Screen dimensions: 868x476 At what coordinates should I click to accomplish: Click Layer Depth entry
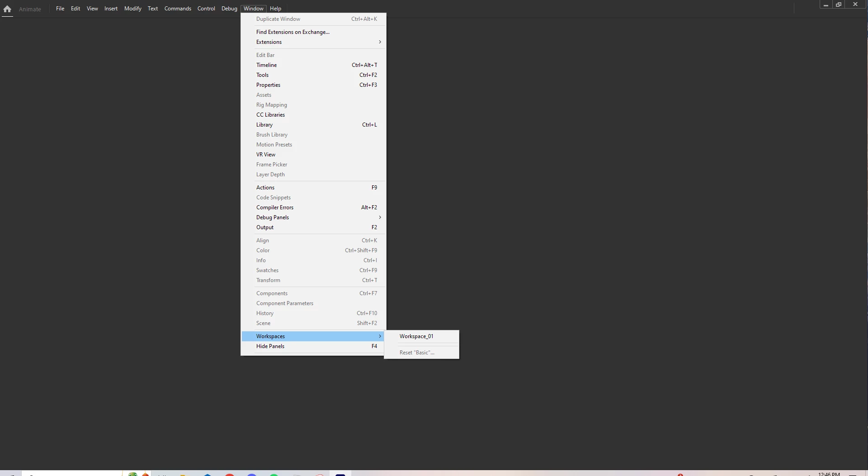pyautogui.click(x=313, y=174)
